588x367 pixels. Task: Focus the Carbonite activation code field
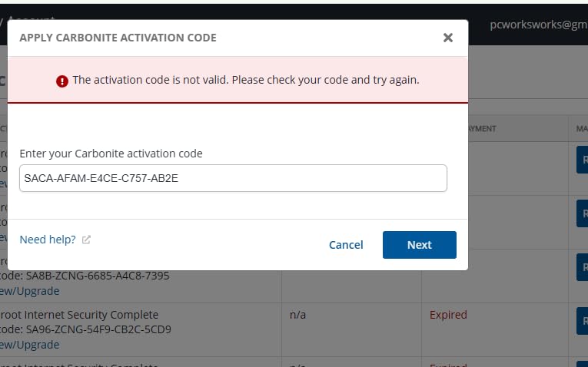point(233,178)
